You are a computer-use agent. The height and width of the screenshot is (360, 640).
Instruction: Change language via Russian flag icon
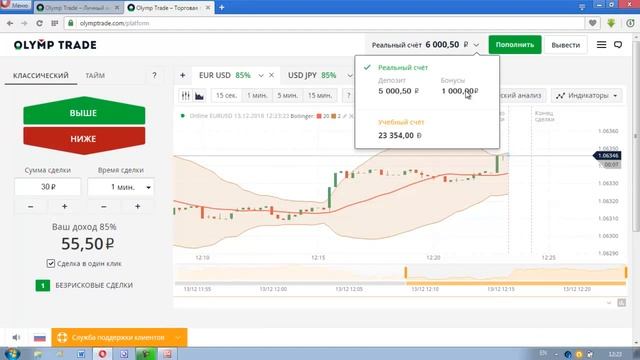pyautogui.click(x=40, y=338)
